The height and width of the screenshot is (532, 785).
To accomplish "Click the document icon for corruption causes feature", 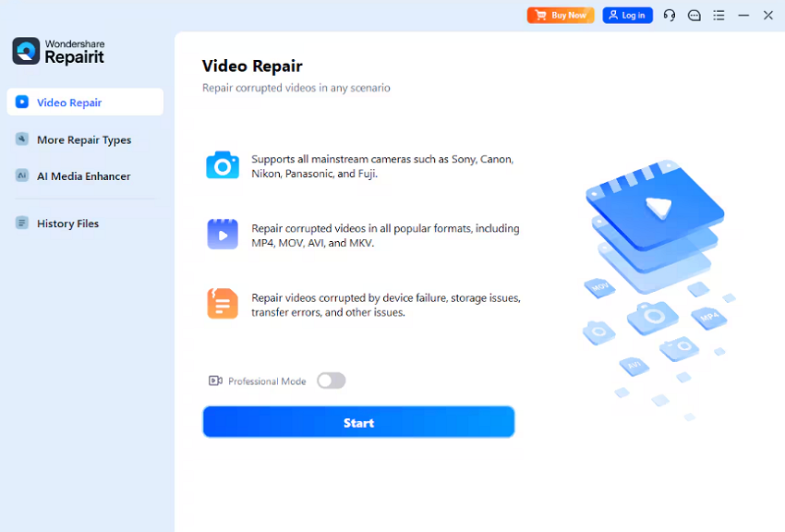I will (x=223, y=303).
